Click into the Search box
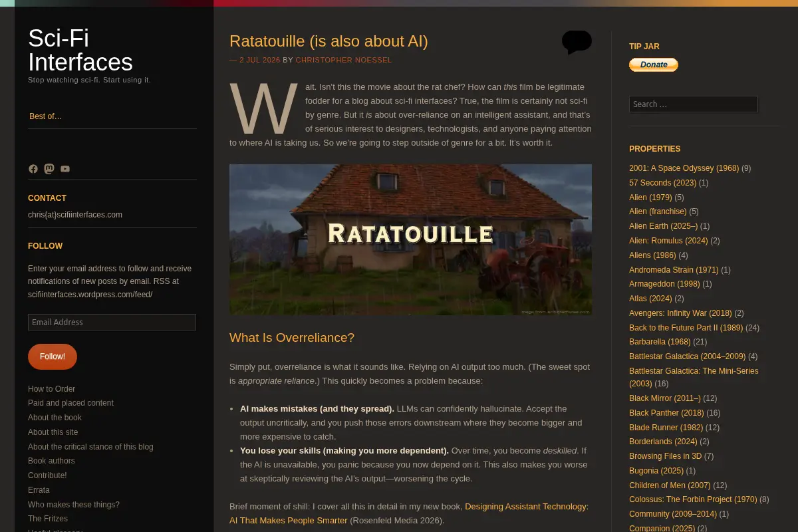Image resolution: width=798 pixels, height=532 pixels. (x=694, y=104)
